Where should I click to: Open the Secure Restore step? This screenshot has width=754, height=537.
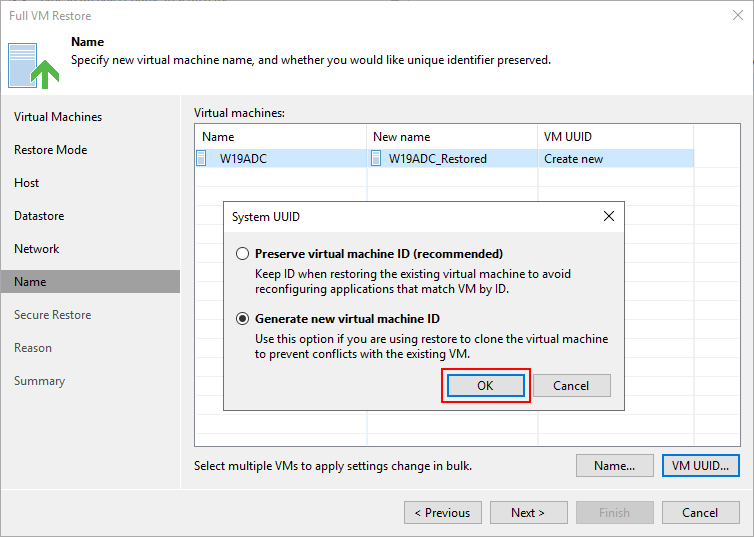tap(52, 315)
